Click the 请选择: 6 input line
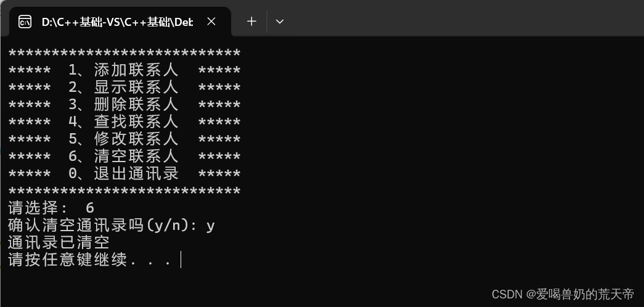The height and width of the screenshot is (307, 644). [51, 208]
